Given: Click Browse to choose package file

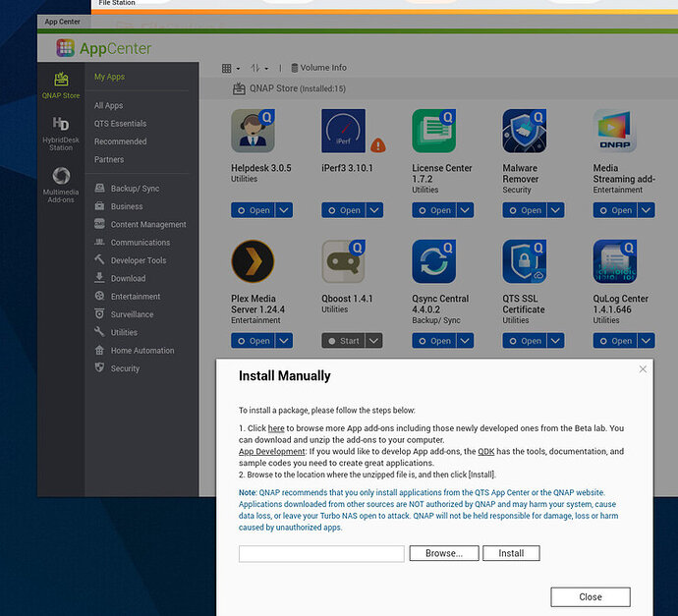Looking at the screenshot, I should [444, 553].
